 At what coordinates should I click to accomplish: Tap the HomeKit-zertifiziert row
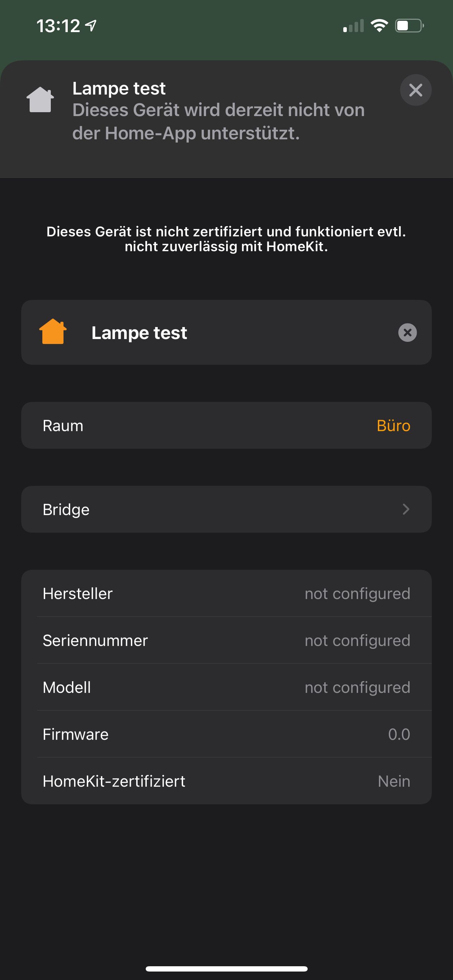click(x=226, y=781)
